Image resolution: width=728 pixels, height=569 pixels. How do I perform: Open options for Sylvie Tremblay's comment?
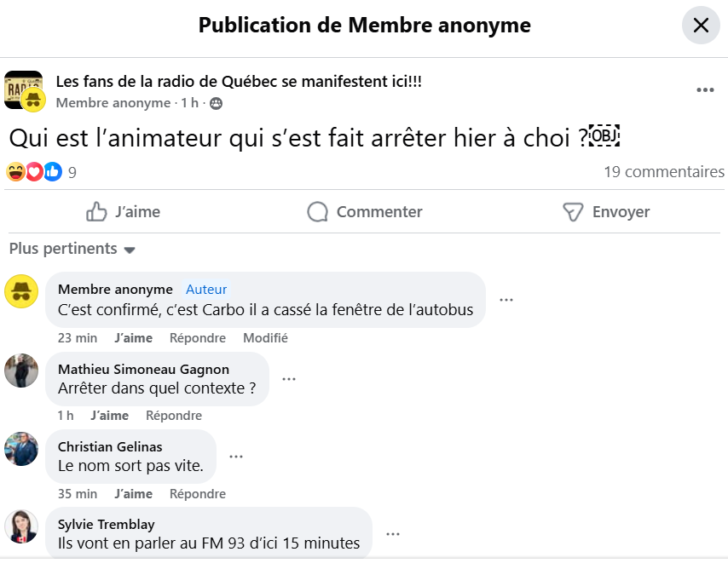tap(393, 534)
